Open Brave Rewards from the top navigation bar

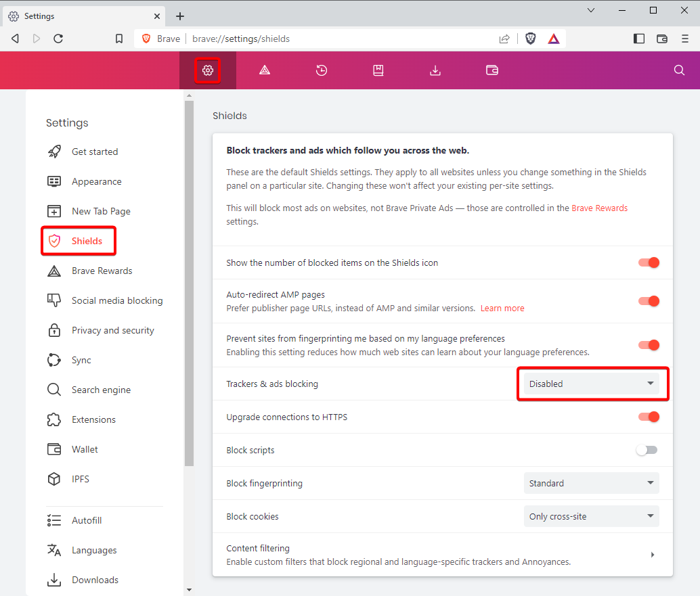coord(265,70)
